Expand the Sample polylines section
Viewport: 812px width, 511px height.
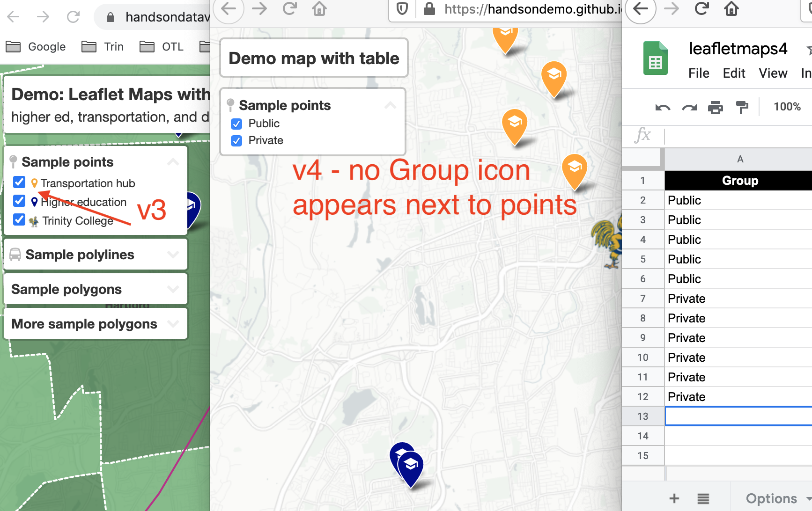174,254
